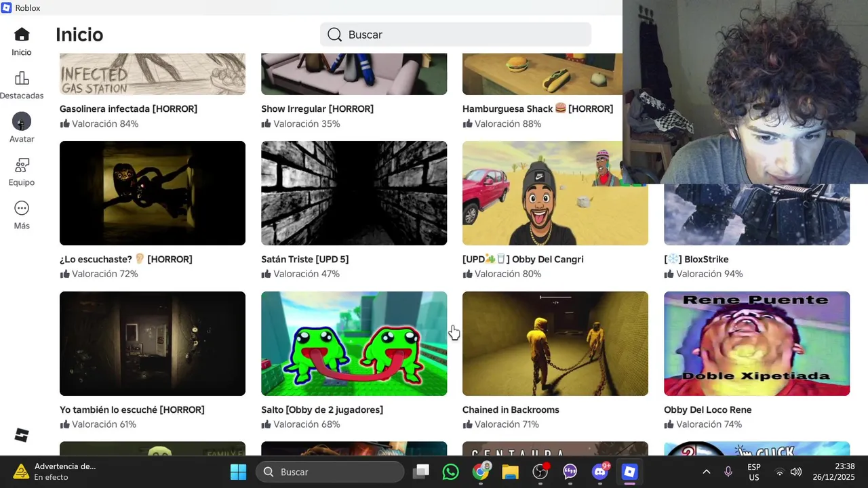
Task: Open Obby Del Loco Rene thumbnail
Action: (757, 344)
